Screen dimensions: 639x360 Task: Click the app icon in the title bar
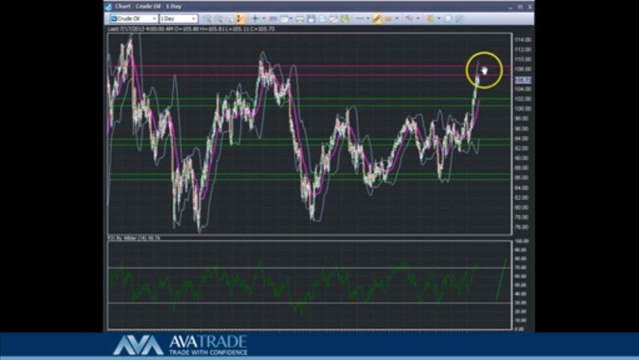click(109, 7)
